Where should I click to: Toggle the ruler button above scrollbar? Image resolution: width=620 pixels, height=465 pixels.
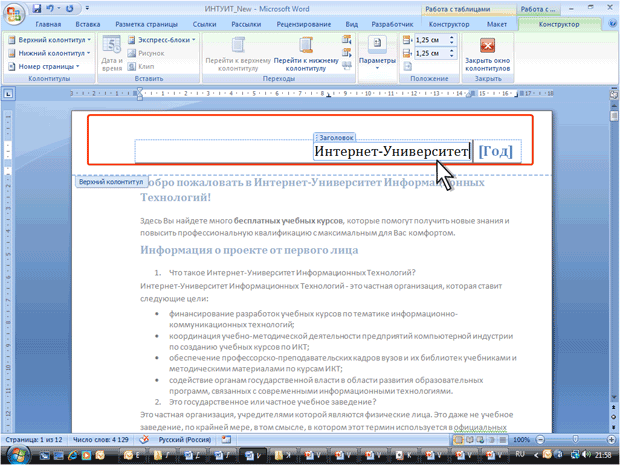click(x=614, y=95)
